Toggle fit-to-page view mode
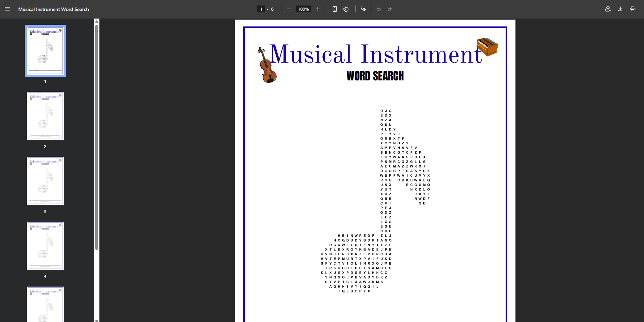644x322 pixels. [x=334, y=9]
